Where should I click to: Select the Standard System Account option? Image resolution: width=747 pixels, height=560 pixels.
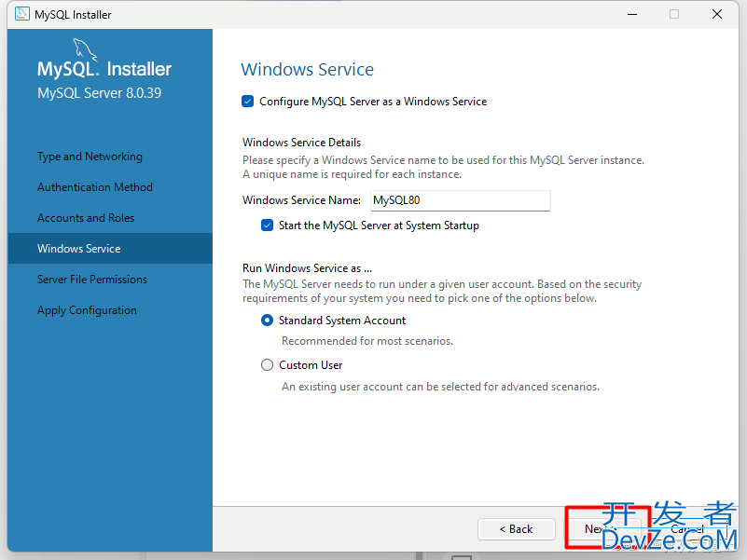click(x=268, y=321)
